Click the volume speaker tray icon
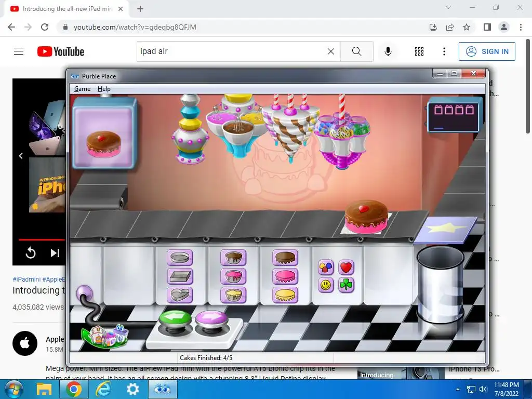This screenshot has height=399, width=532. [483, 389]
